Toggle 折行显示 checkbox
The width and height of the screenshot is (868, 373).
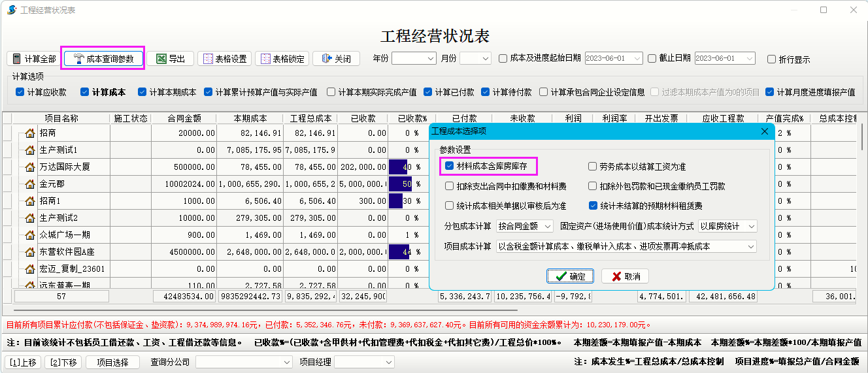(772, 59)
